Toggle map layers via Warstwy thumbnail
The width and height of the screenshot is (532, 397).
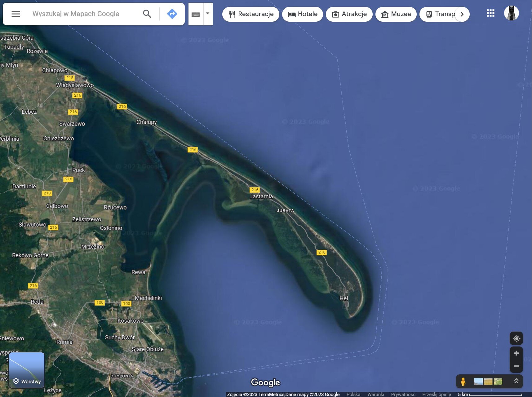pyautogui.click(x=27, y=370)
